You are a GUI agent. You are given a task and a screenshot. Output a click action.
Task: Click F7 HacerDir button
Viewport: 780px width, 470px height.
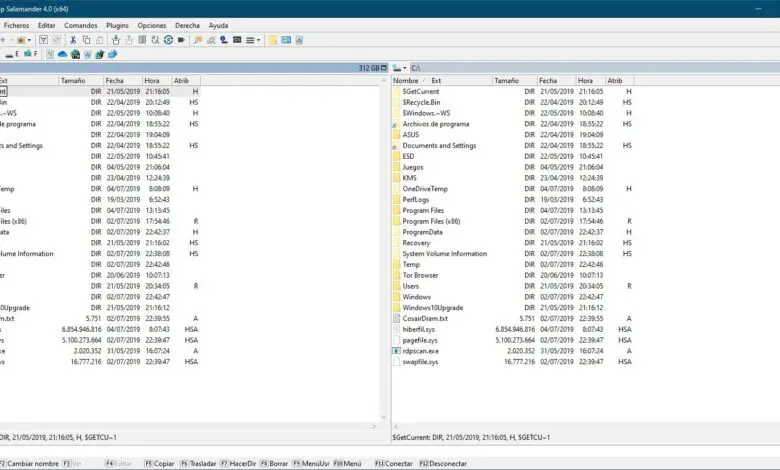pyautogui.click(x=238, y=464)
